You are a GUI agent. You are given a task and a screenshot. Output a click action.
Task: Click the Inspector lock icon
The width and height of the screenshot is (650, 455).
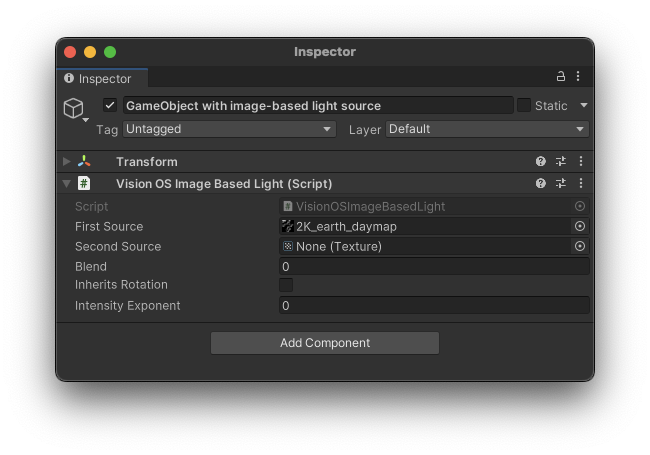pyautogui.click(x=561, y=77)
